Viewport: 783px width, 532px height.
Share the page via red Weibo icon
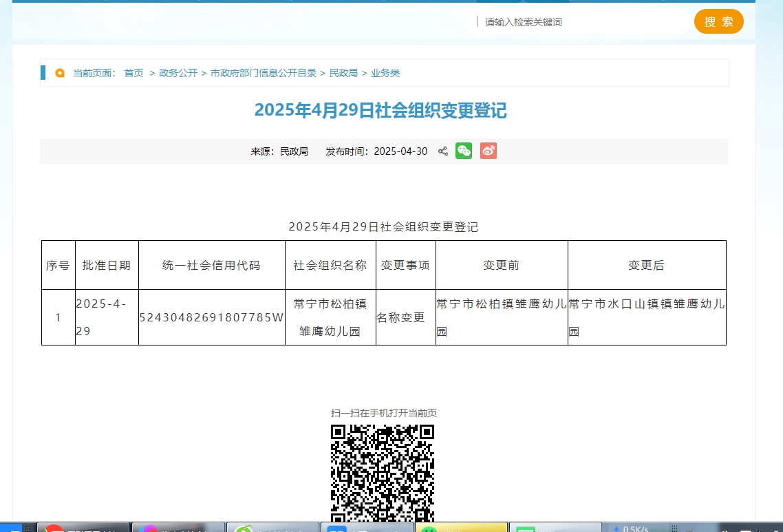pos(489,151)
